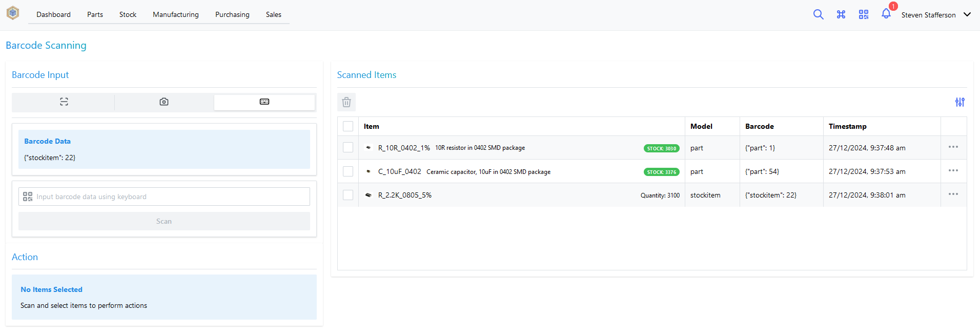Open row actions menu for R_2.2K_0805_5%
Screen dimensions: 980x333
tap(953, 194)
